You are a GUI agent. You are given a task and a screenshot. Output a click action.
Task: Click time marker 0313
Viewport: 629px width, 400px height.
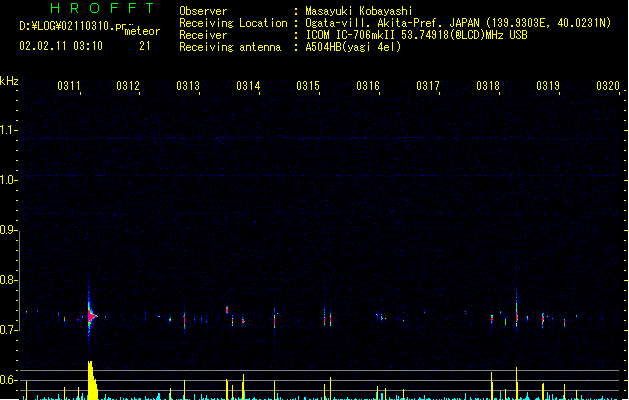pos(188,86)
